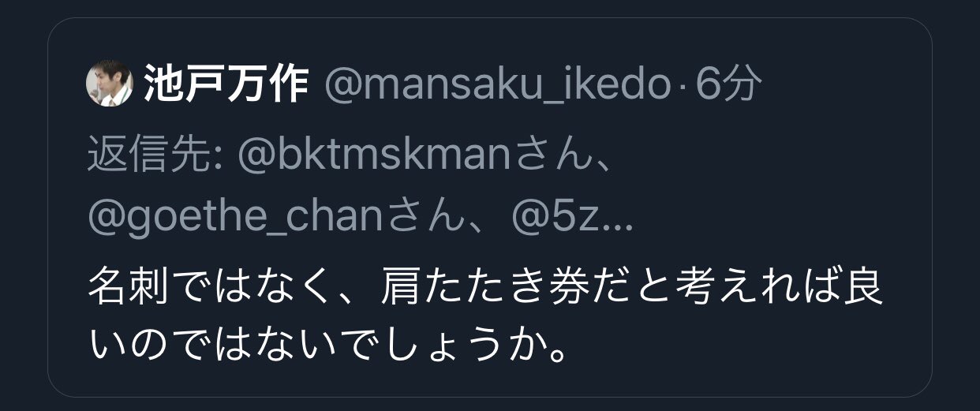The image size is (980, 411).
Task: Click 考えれば in the tweet text
Action: coord(760,291)
